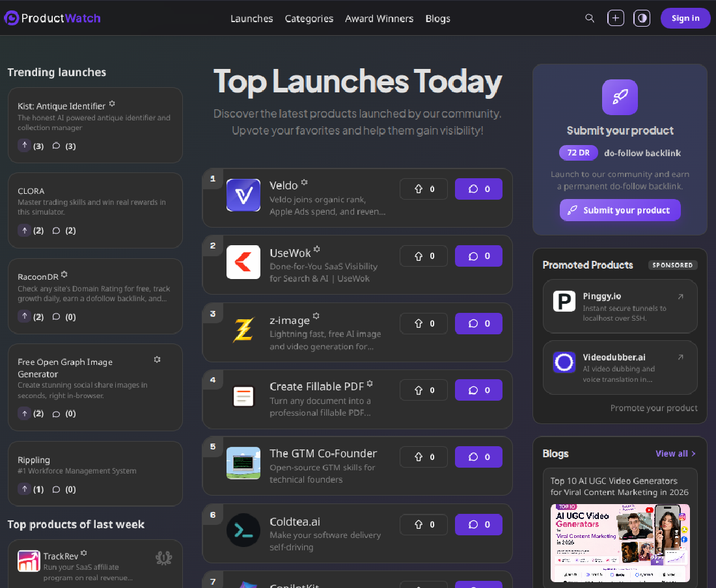Open the search icon in header
The width and height of the screenshot is (716, 588).
pyautogui.click(x=590, y=18)
